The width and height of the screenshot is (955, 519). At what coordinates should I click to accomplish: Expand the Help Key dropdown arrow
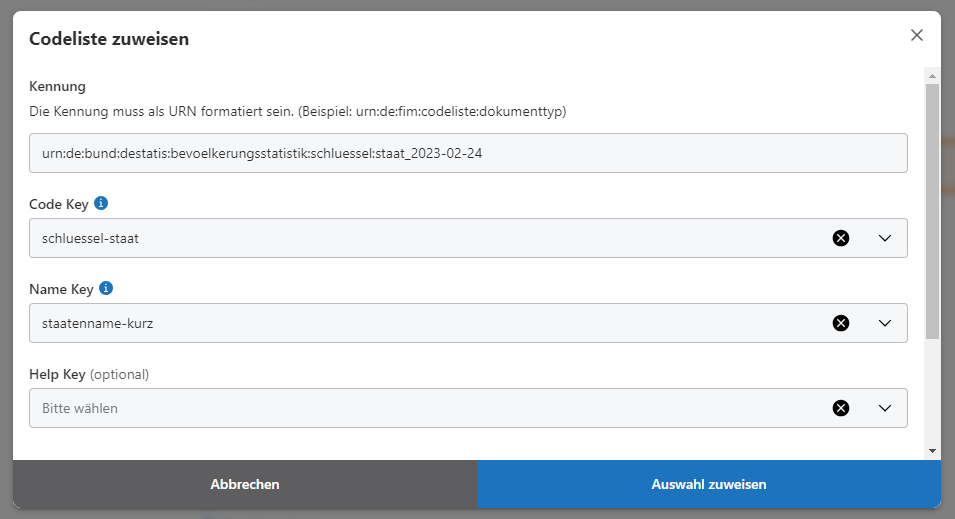884,408
